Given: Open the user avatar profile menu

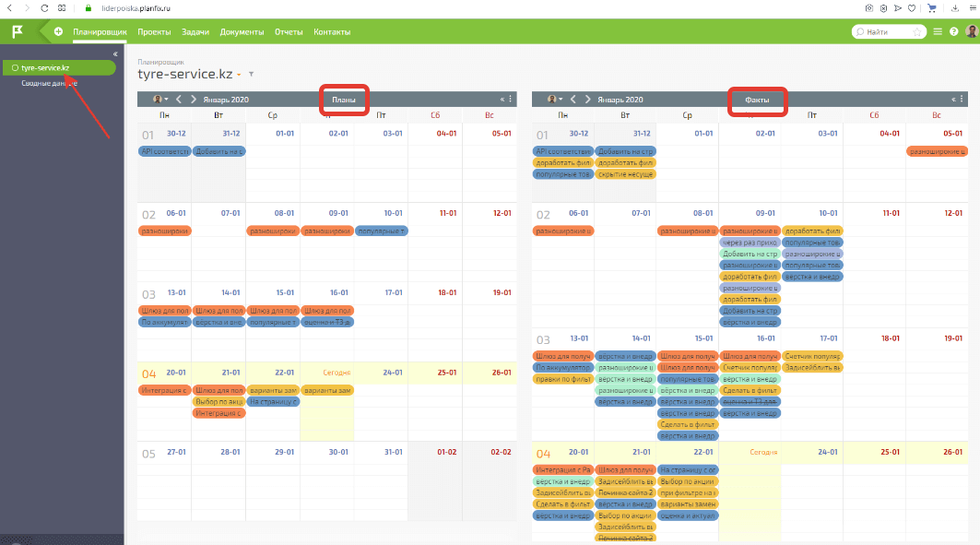Looking at the screenshot, I should coord(972,30).
